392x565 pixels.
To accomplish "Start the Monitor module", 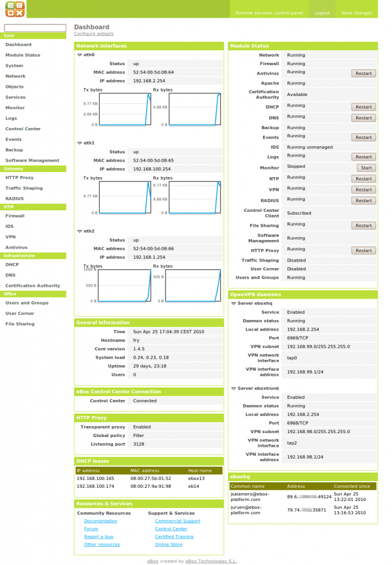I will tap(363, 168).
